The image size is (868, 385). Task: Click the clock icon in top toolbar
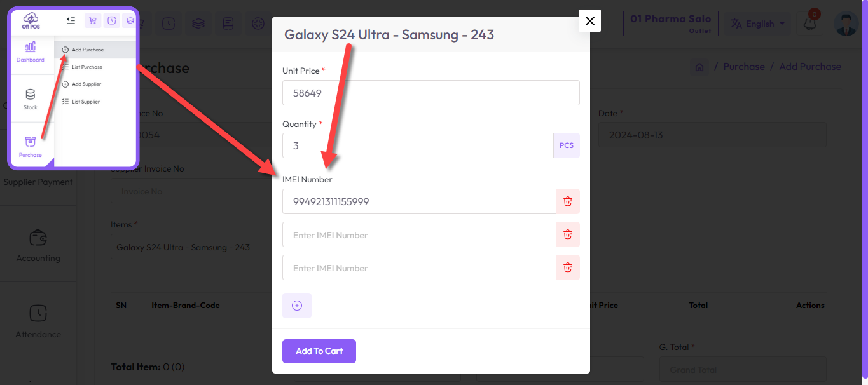(169, 24)
